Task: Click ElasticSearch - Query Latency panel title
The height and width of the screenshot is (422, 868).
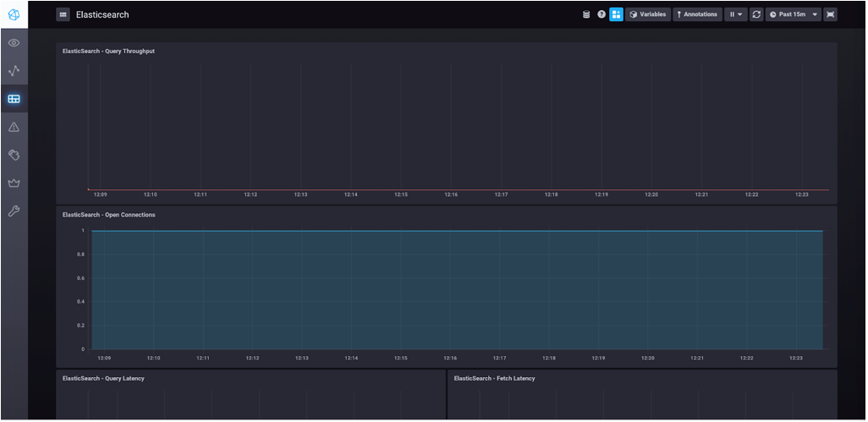Action: [103, 378]
